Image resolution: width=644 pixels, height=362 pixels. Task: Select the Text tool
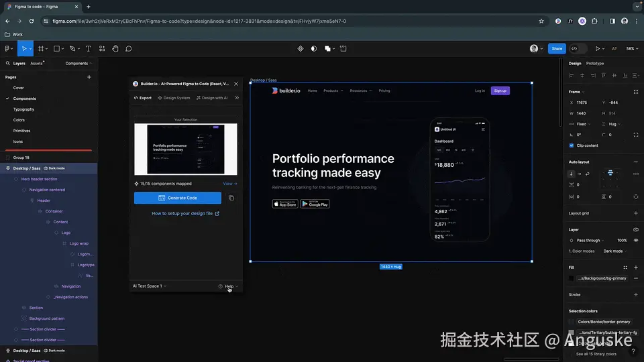pyautogui.click(x=88, y=48)
